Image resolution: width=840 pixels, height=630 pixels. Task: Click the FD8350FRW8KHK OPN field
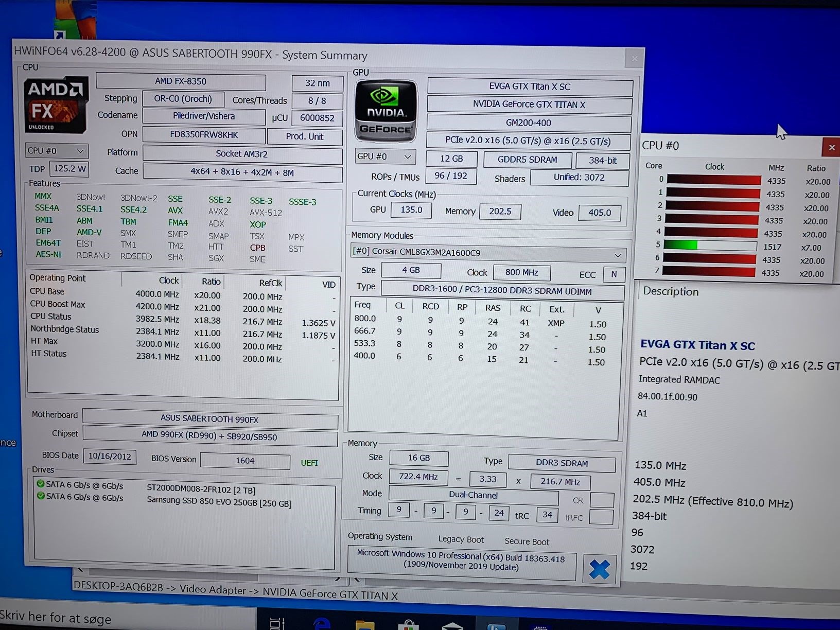tap(204, 135)
